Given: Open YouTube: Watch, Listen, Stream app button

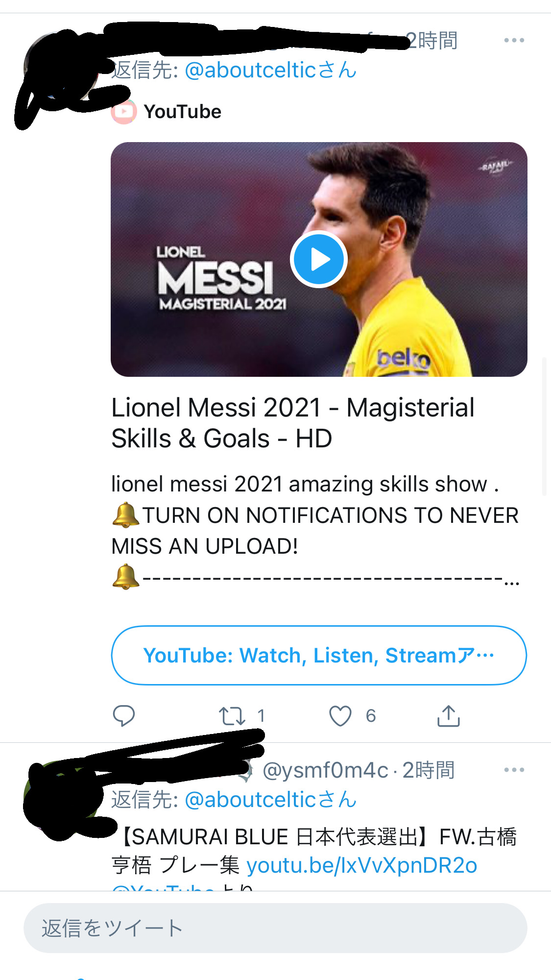Looking at the screenshot, I should point(318,655).
